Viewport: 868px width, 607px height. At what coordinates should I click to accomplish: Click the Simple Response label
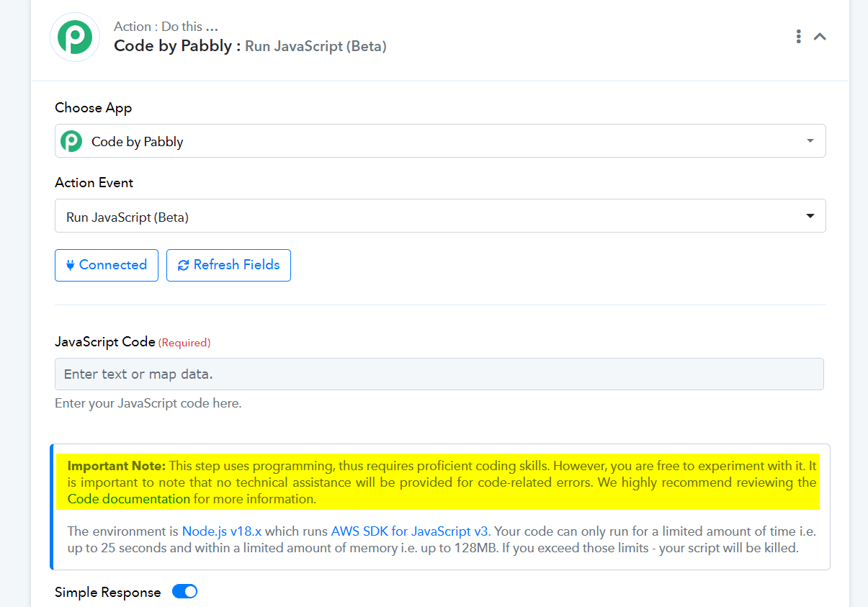(x=108, y=593)
